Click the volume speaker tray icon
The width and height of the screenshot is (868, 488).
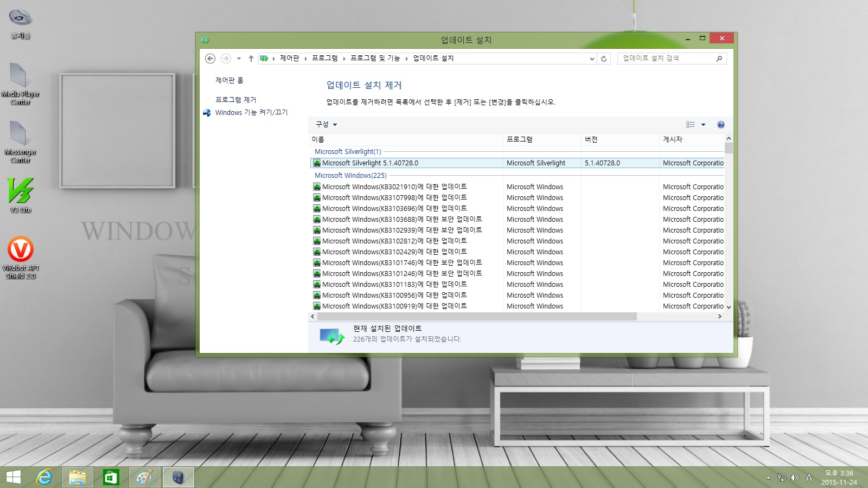(795, 478)
